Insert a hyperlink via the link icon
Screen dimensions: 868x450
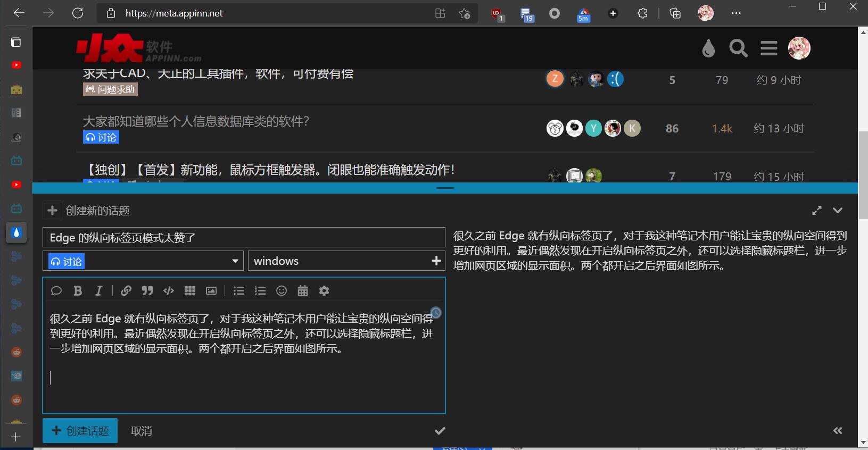coord(126,290)
